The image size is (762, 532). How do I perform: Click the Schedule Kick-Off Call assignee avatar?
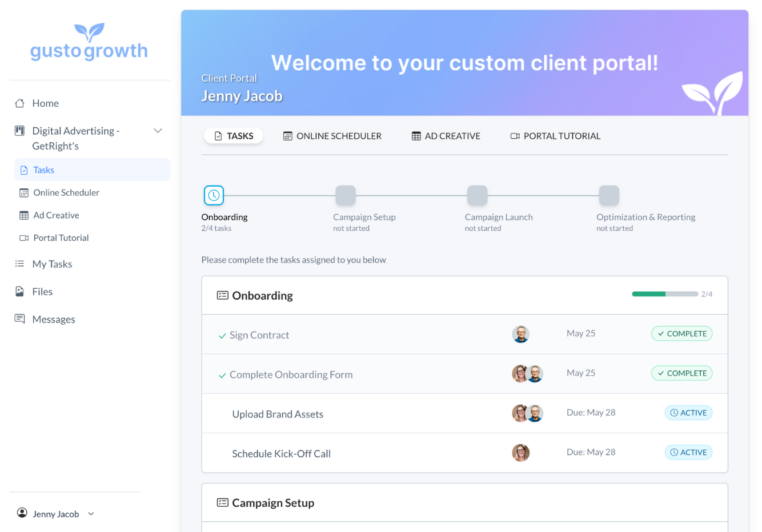tap(521, 453)
